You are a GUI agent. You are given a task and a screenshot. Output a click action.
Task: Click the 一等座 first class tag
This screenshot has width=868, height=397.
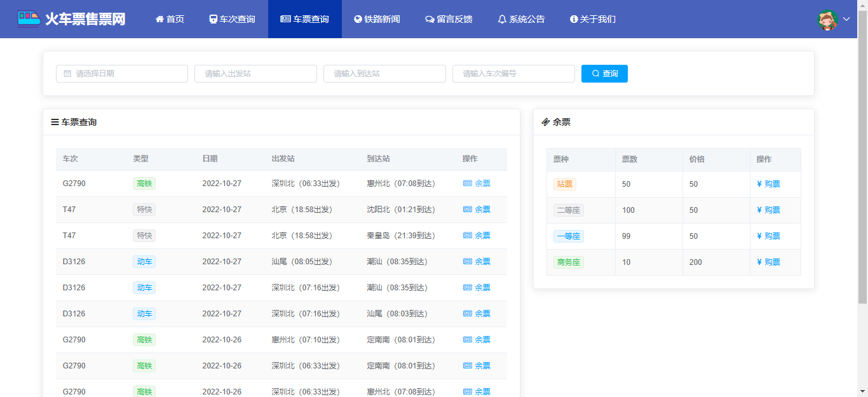(568, 236)
